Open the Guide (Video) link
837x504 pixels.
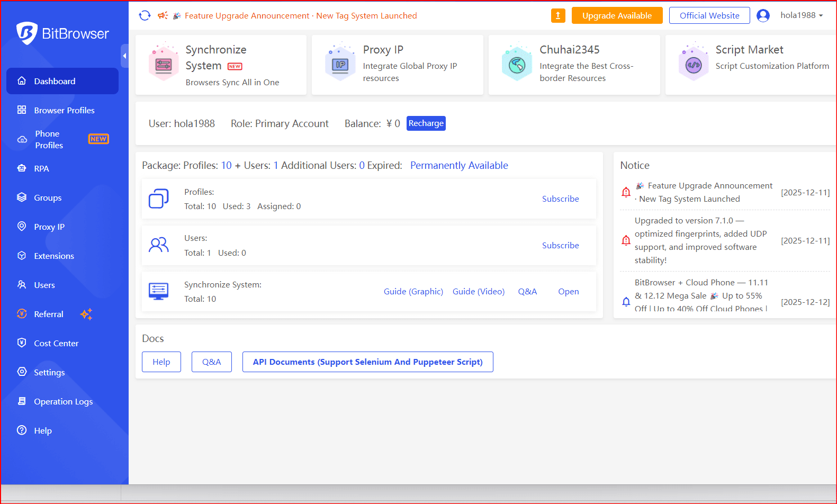point(478,292)
